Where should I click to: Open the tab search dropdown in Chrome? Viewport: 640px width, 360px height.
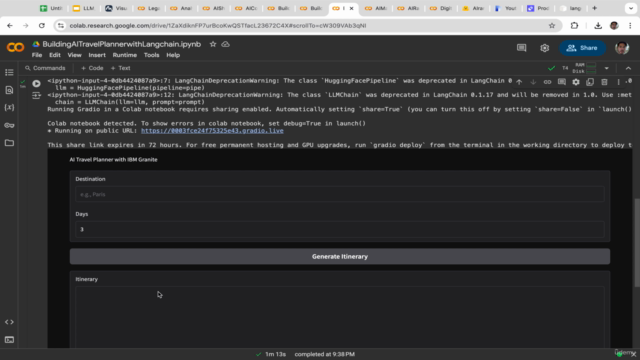[631, 8]
